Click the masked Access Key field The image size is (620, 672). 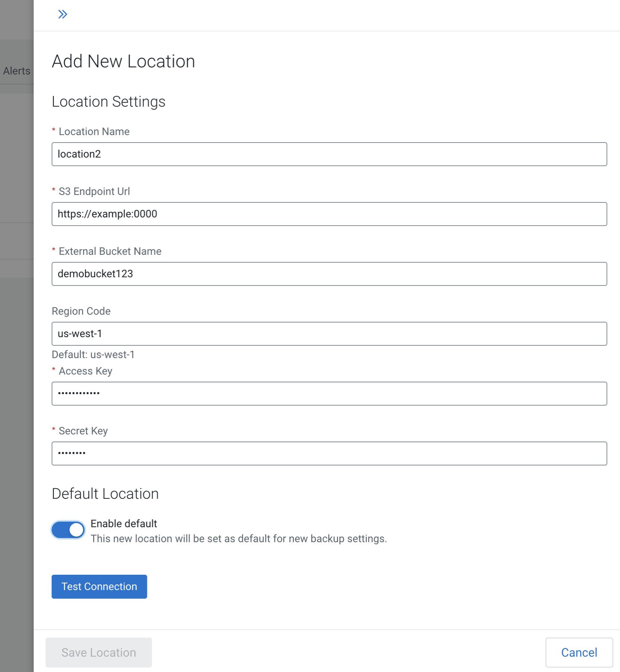click(329, 394)
